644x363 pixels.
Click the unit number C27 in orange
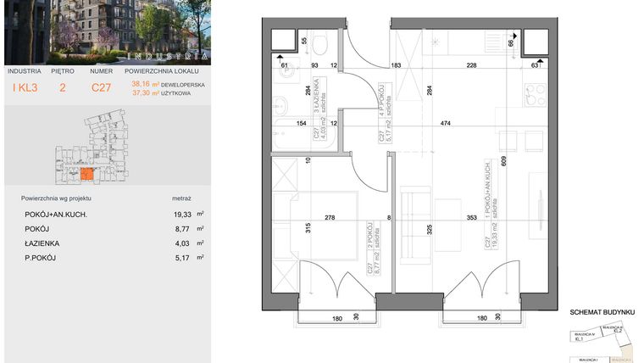[x=101, y=87]
